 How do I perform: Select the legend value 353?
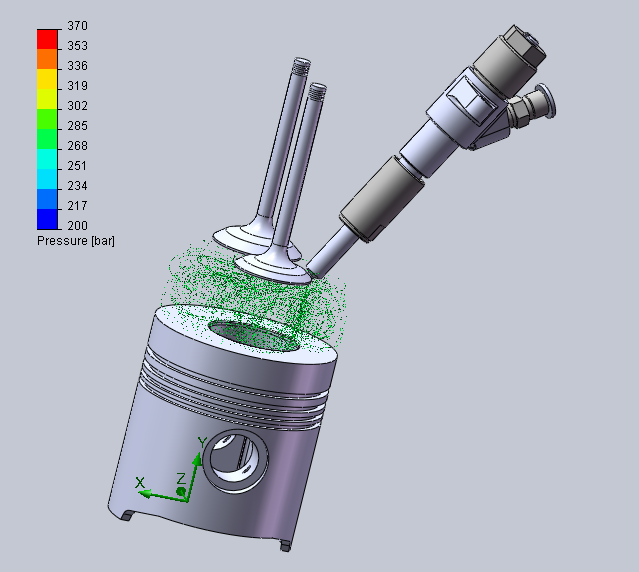77,46
